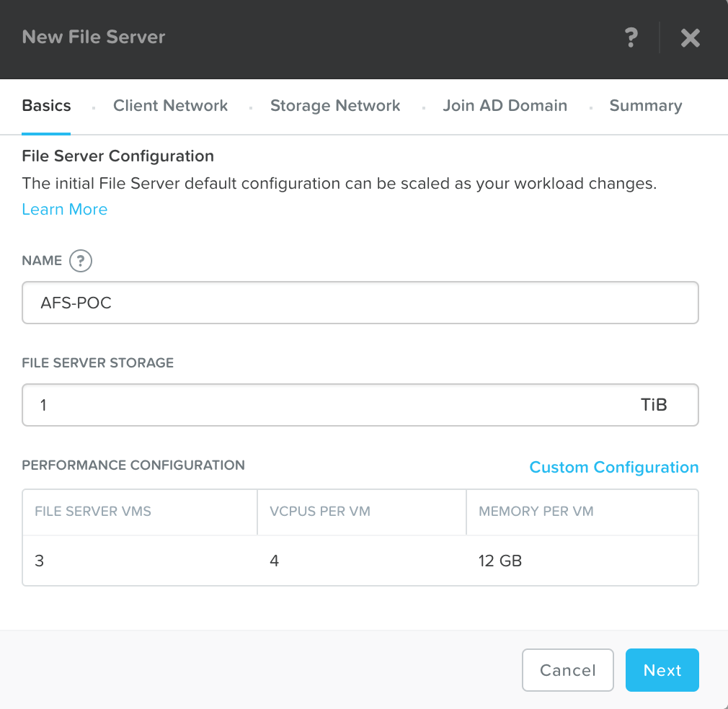This screenshot has height=709, width=728.
Task: Click the File Server Storage size field
Action: coord(324,405)
